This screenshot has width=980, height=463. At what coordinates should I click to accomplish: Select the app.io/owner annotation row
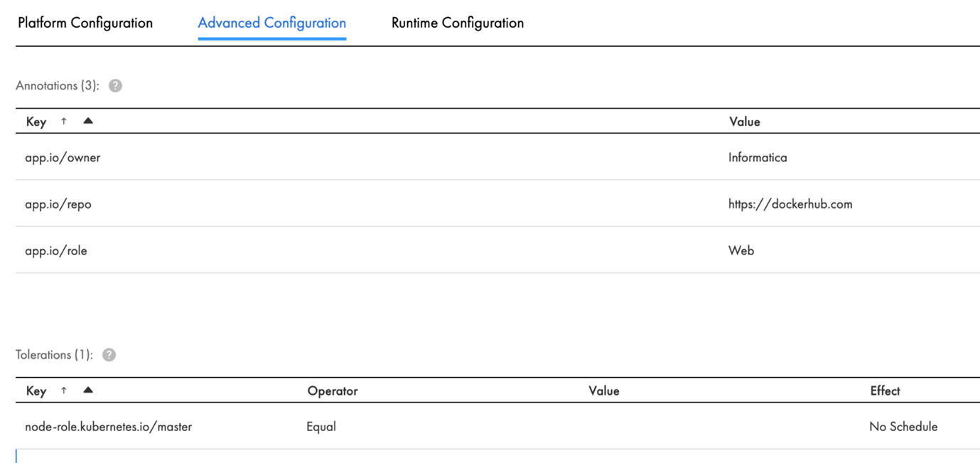pos(63,158)
